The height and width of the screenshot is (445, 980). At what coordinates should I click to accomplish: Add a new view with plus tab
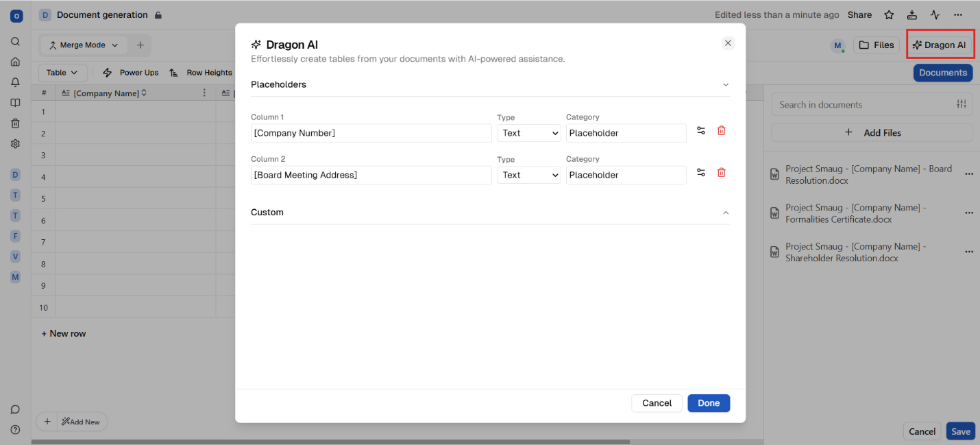pyautogui.click(x=140, y=45)
